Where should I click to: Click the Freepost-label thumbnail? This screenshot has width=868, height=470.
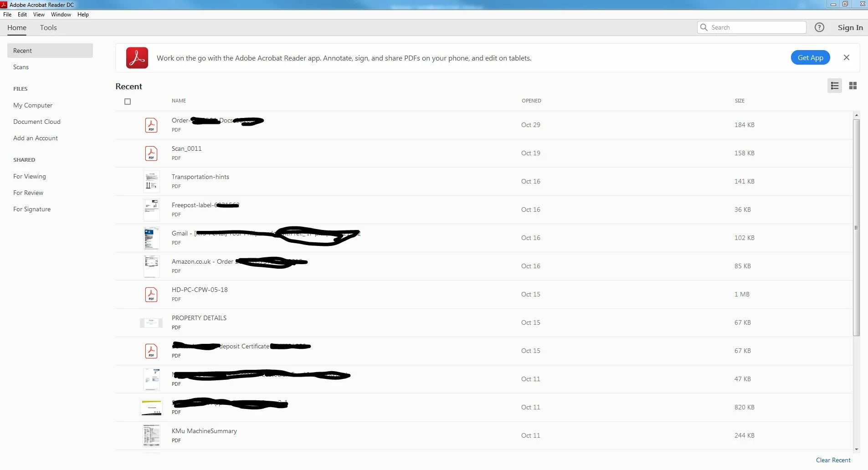(x=152, y=210)
